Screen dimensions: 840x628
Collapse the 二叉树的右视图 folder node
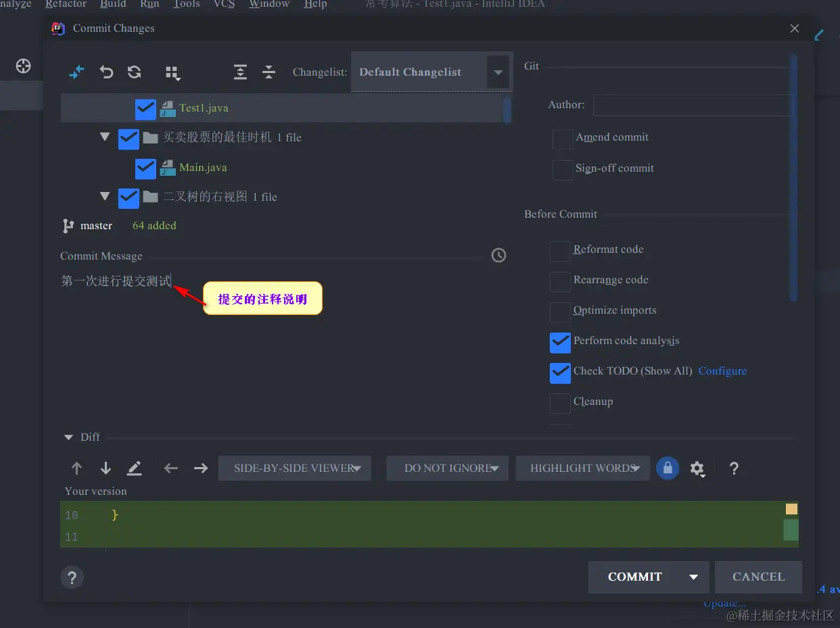tap(104, 197)
